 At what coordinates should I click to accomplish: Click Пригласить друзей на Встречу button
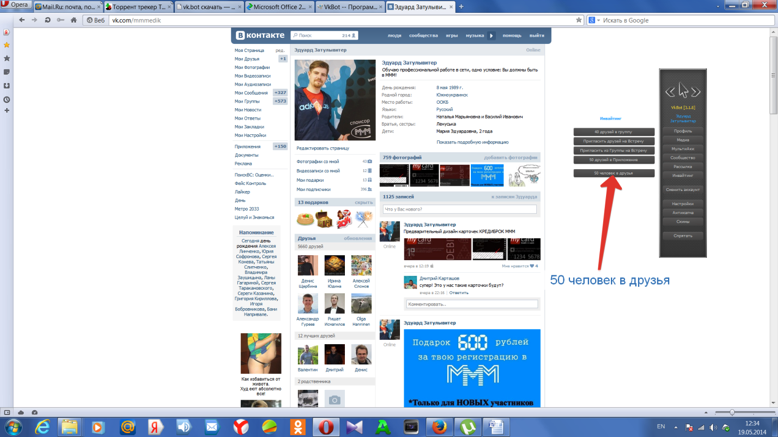(614, 141)
